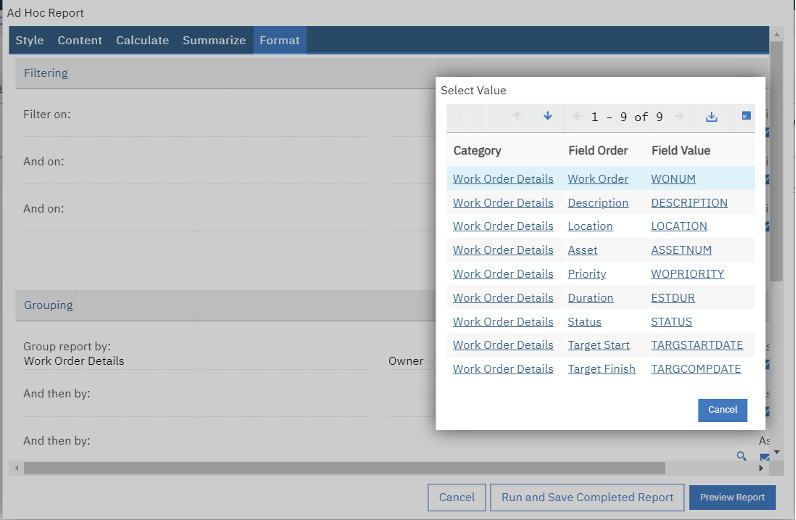Open the Style tab
This screenshot has width=796, height=520.
[29, 40]
